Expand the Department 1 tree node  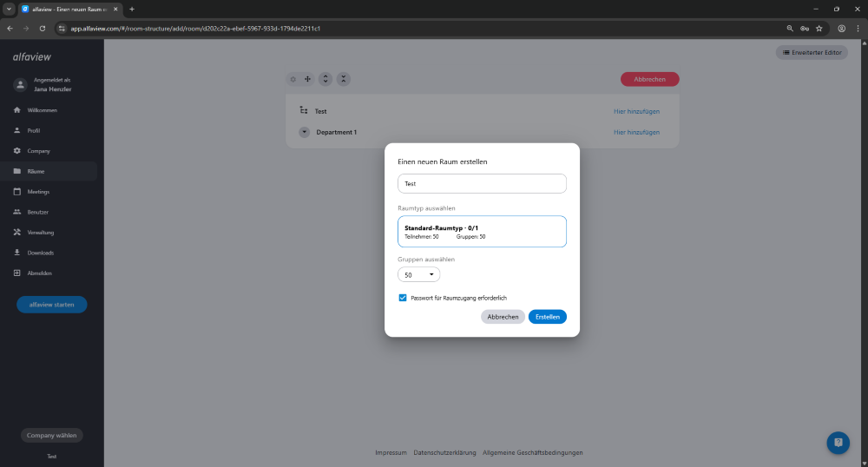[304, 132]
